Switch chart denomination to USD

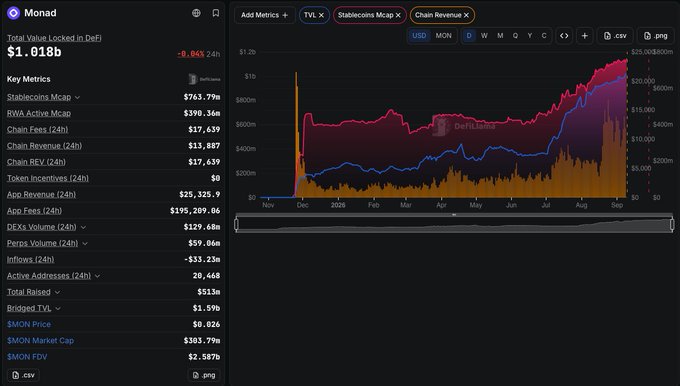pyautogui.click(x=419, y=36)
